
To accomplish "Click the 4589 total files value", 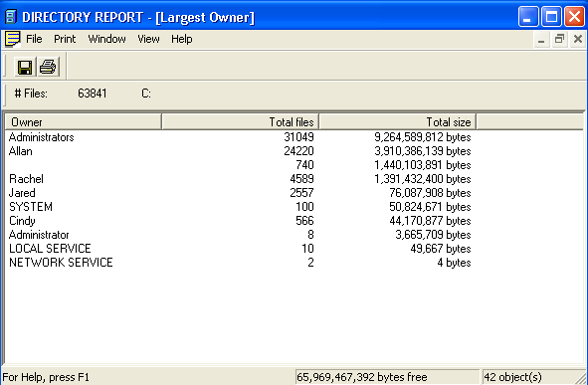I will [x=301, y=179].
